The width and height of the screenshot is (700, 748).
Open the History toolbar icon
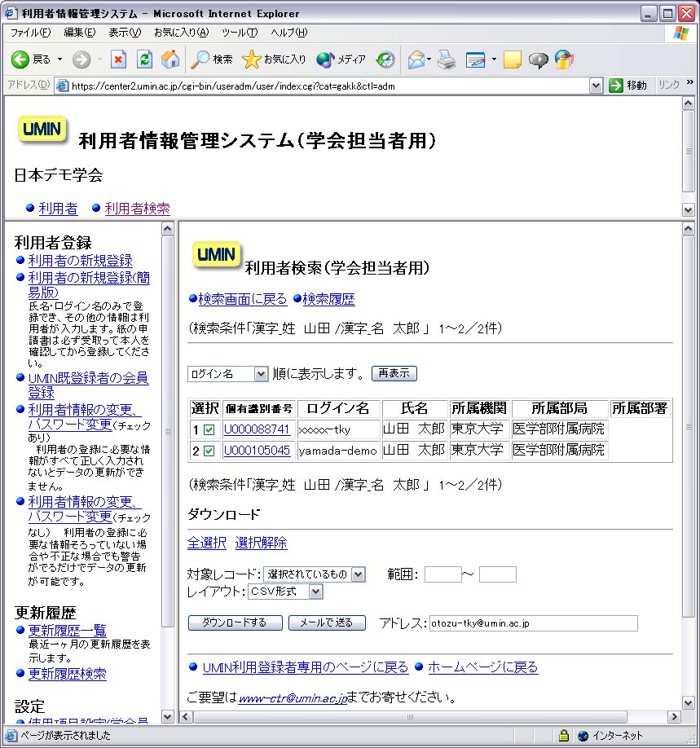[385, 59]
